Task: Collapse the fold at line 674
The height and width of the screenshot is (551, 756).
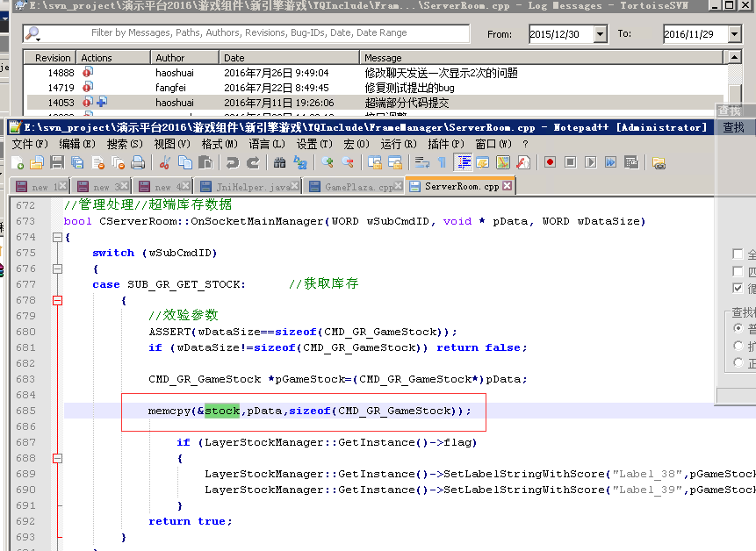Action: pyautogui.click(x=57, y=237)
